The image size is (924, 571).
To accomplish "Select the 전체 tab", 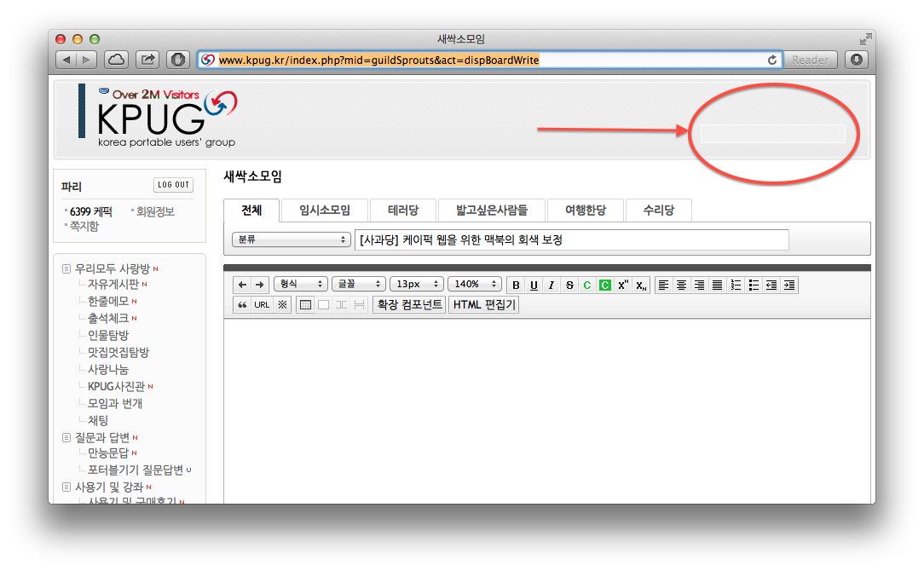I will (251, 211).
